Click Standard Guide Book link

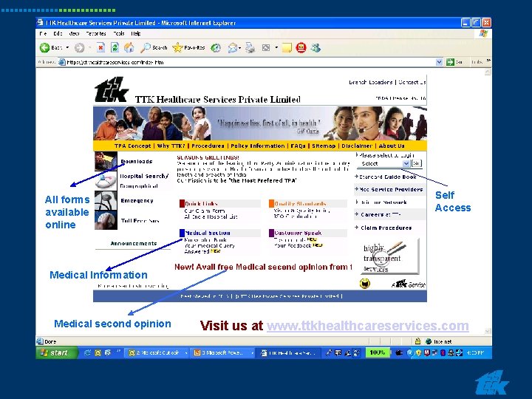pyautogui.click(x=388, y=177)
